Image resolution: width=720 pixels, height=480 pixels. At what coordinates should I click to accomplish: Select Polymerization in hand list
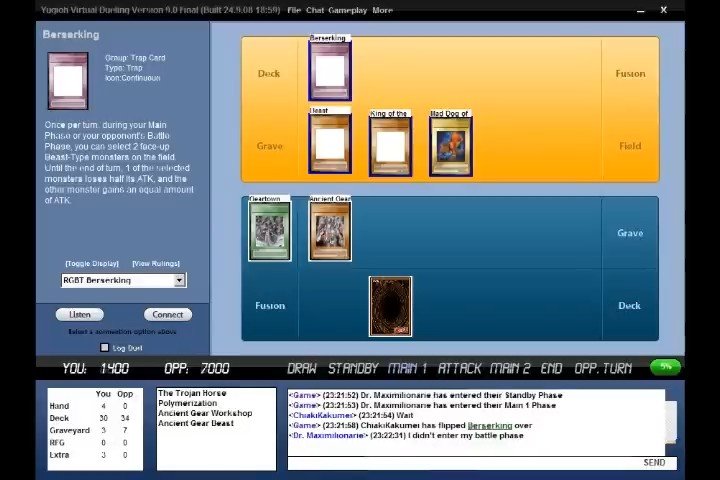(x=187, y=403)
